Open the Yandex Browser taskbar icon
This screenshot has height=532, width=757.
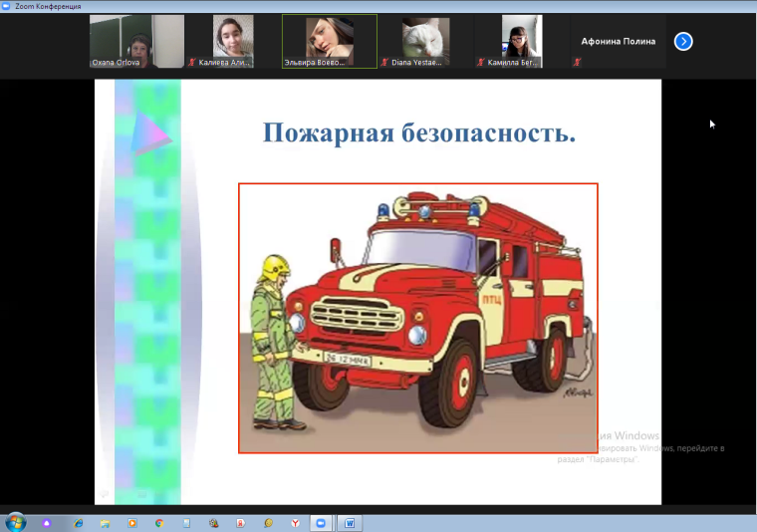[295, 522]
